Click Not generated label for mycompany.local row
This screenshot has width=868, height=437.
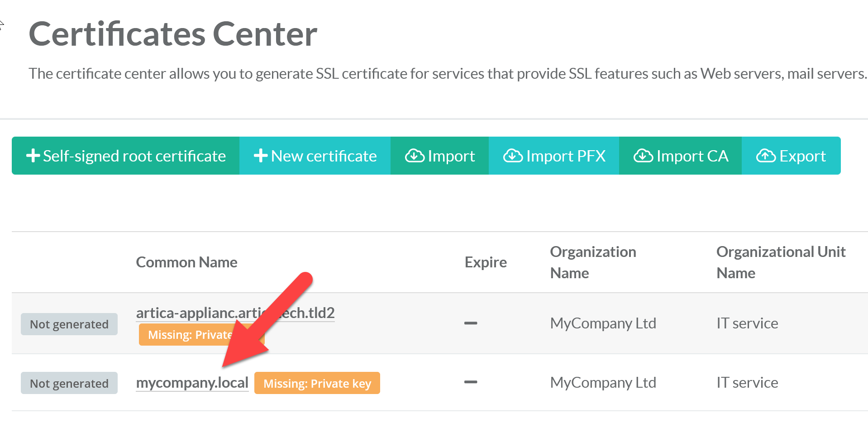tap(69, 384)
